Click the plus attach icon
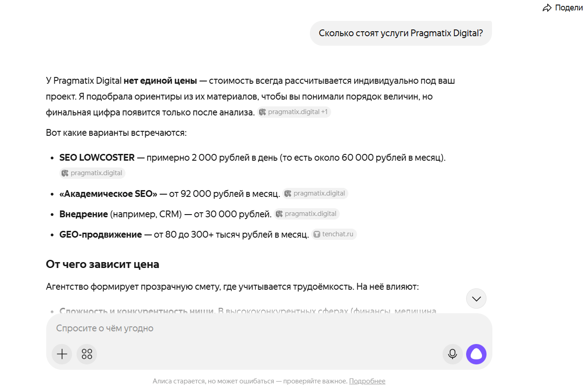583x392 pixels. [62, 354]
